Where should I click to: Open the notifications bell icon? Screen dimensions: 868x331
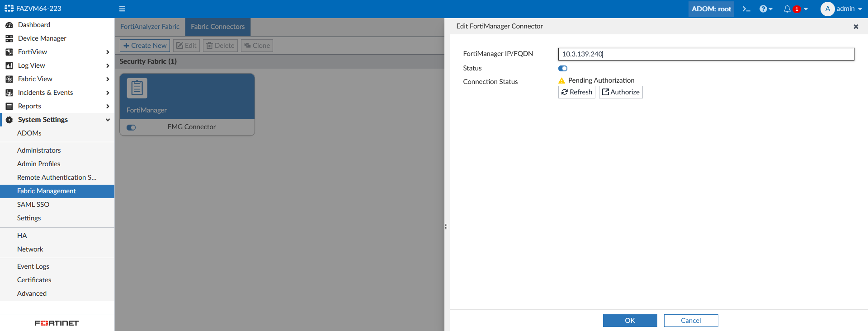tap(787, 9)
